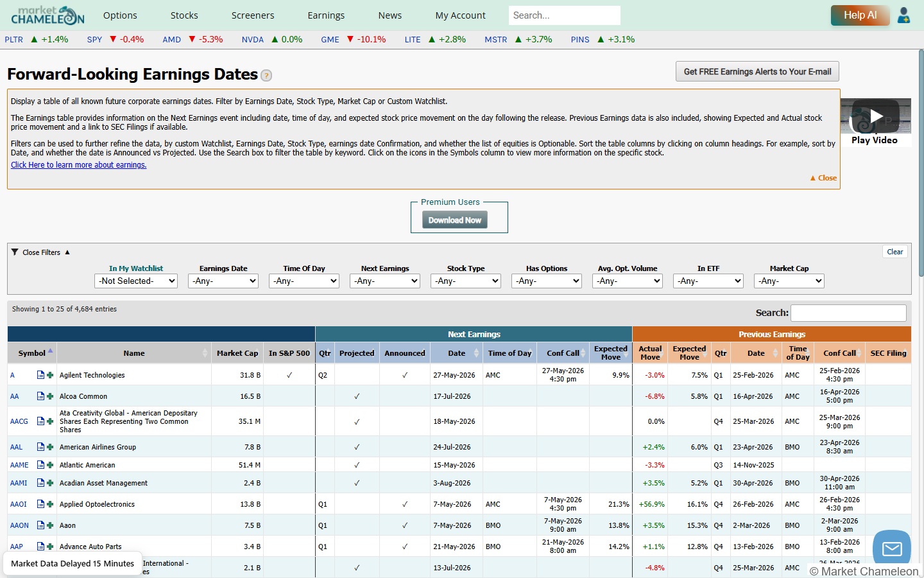Screen dimensions: 924x578
Task: Click green plus icon for AACG
Action: pyautogui.click(x=50, y=421)
